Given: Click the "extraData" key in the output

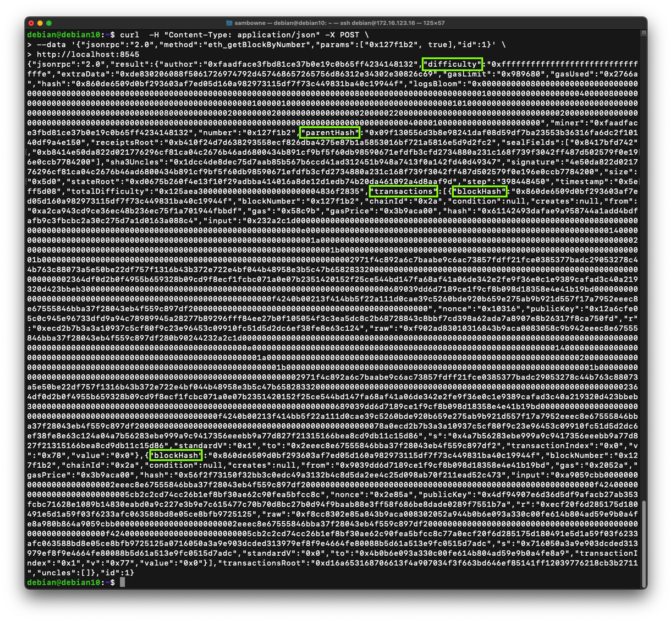Looking at the screenshot, I should pyautogui.click(x=83, y=74).
